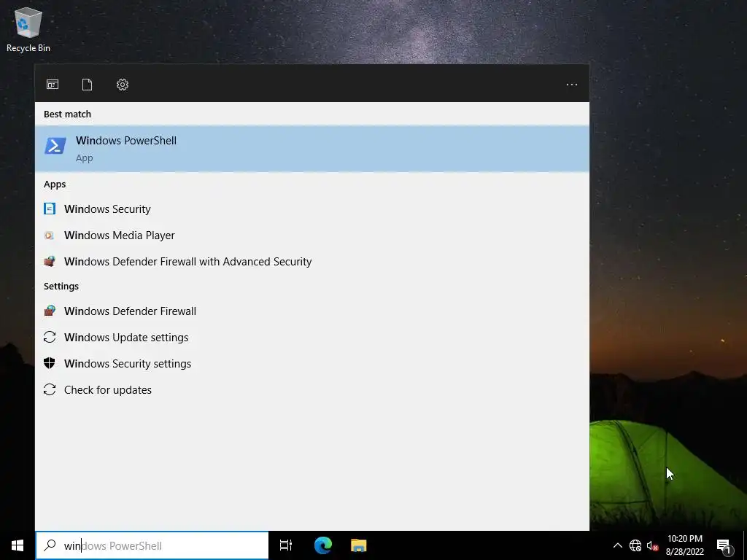Click inside the taskbar search box
Viewport: 747px width, 560px height.
pyautogui.click(x=152, y=545)
